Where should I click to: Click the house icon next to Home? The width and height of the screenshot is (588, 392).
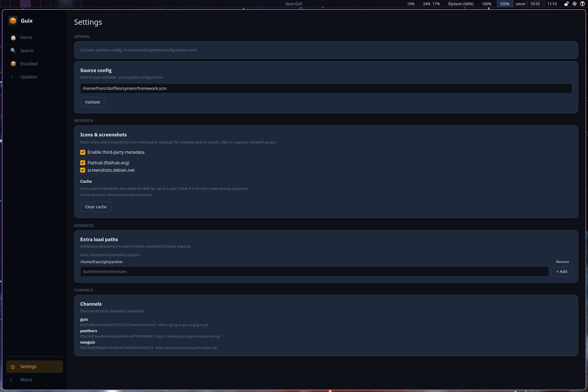(13, 38)
